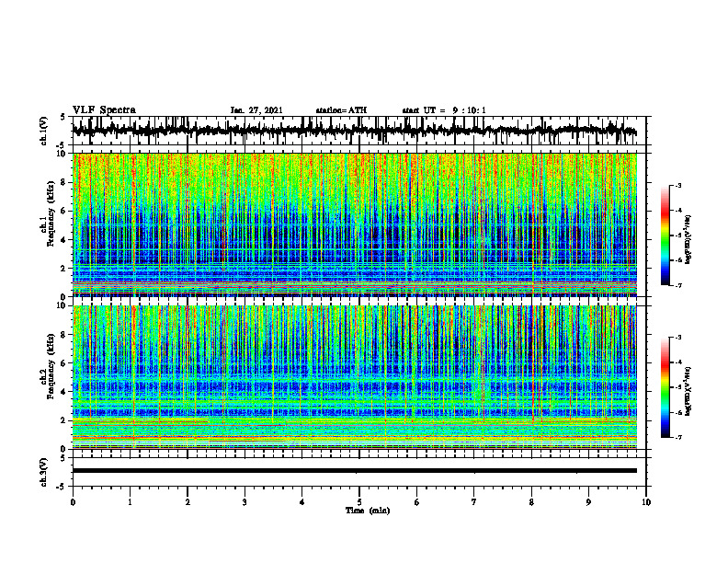Click "-7" label on the ch.2 color bar
This screenshot has height=563, width=728.
click(x=678, y=438)
